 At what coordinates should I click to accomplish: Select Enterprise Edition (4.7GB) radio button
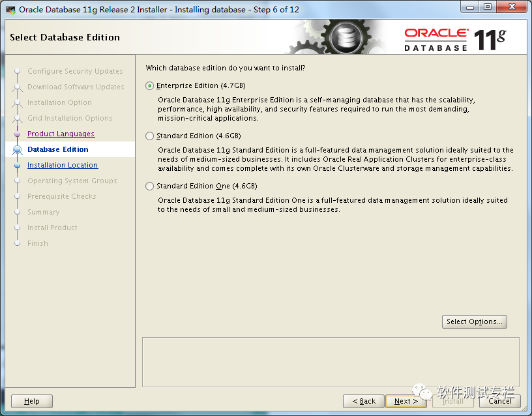pyautogui.click(x=150, y=86)
